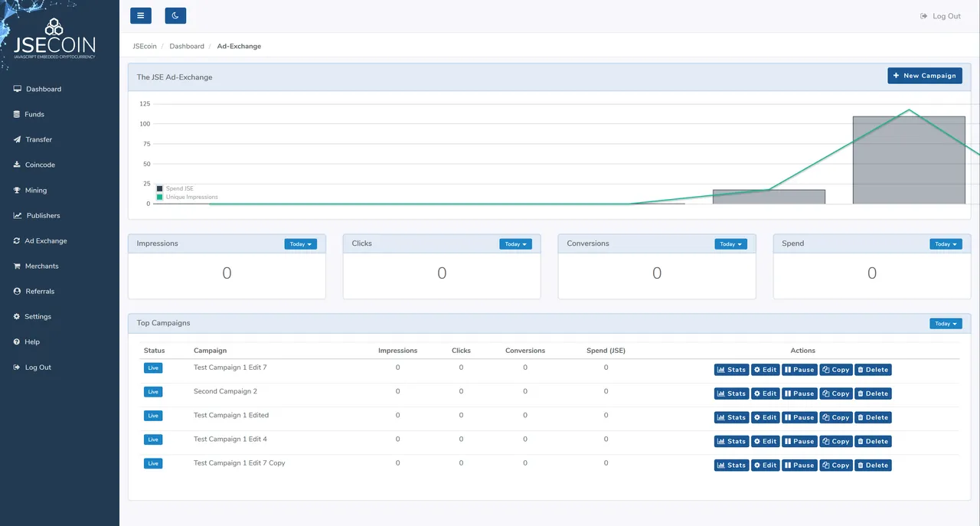Toggle the sidebar hamburger menu button
980x526 pixels.
[x=141, y=15]
